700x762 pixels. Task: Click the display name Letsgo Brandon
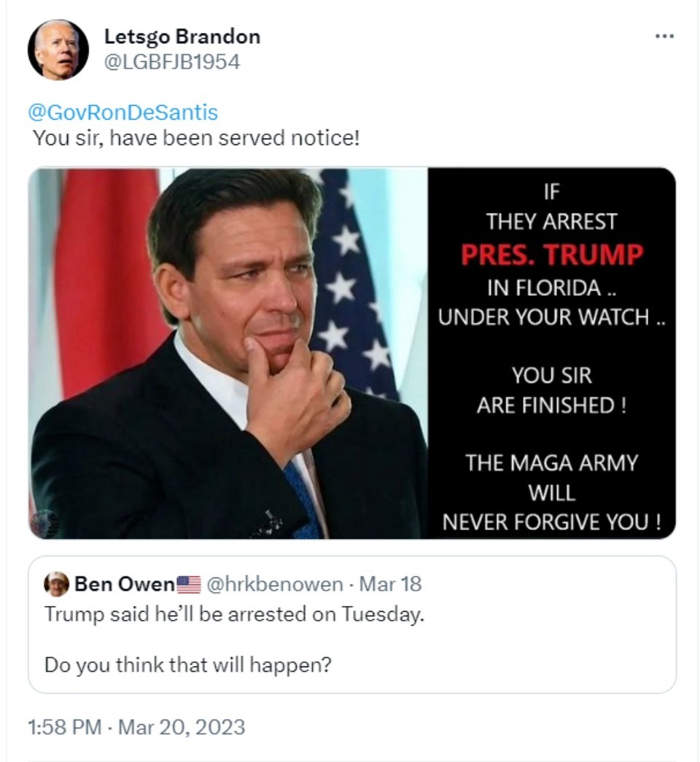pos(183,35)
